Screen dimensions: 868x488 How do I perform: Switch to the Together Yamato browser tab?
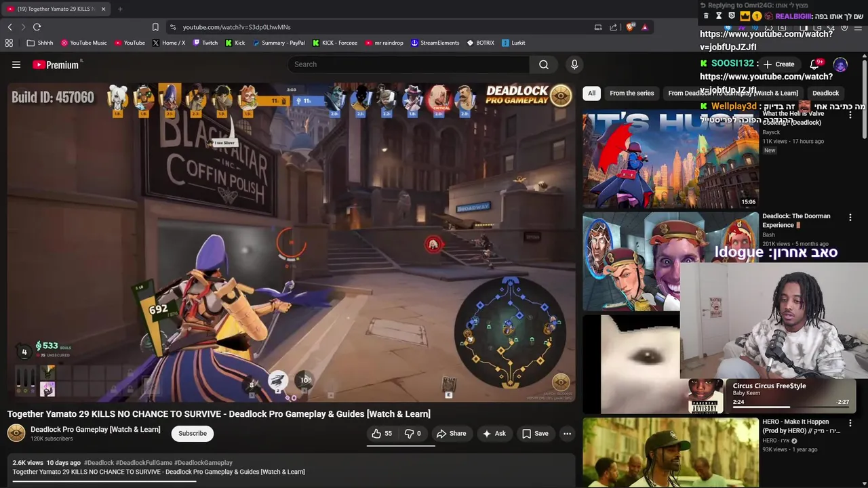pos(56,9)
